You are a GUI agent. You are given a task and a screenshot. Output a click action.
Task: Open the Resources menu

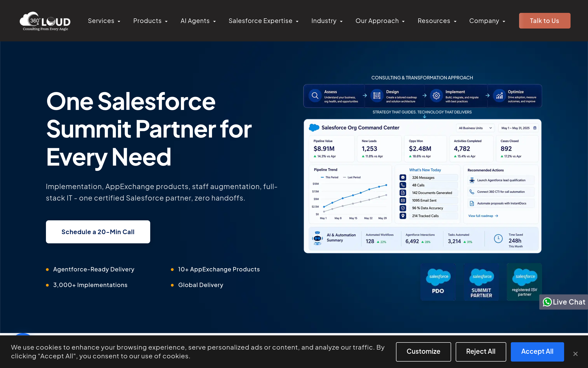tap(434, 21)
